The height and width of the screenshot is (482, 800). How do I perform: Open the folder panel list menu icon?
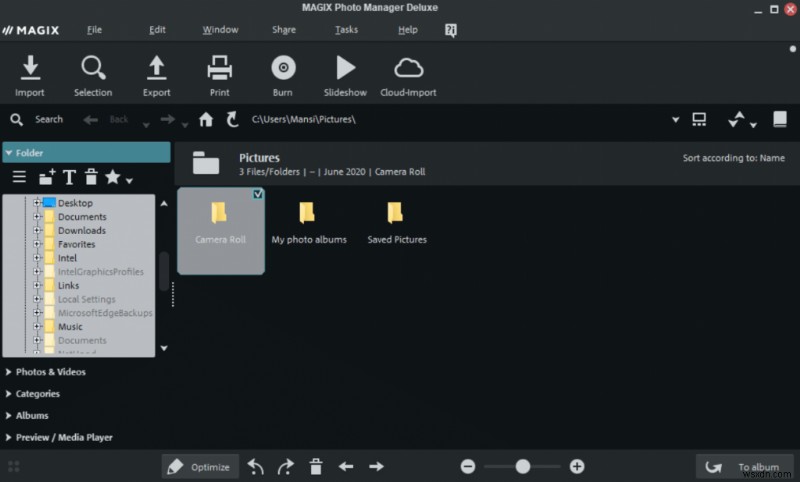[19, 177]
